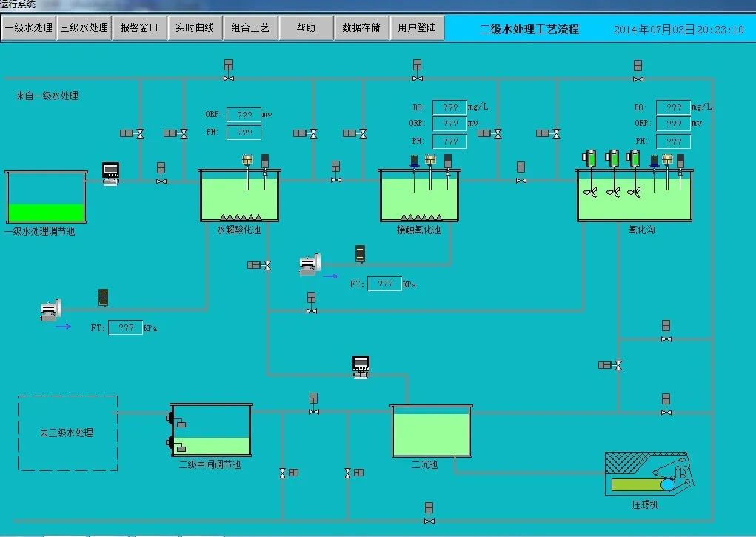The width and height of the screenshot is (756, 537).
Task: Open the 报警窗口 alarm window
Action: coord(140,27)
